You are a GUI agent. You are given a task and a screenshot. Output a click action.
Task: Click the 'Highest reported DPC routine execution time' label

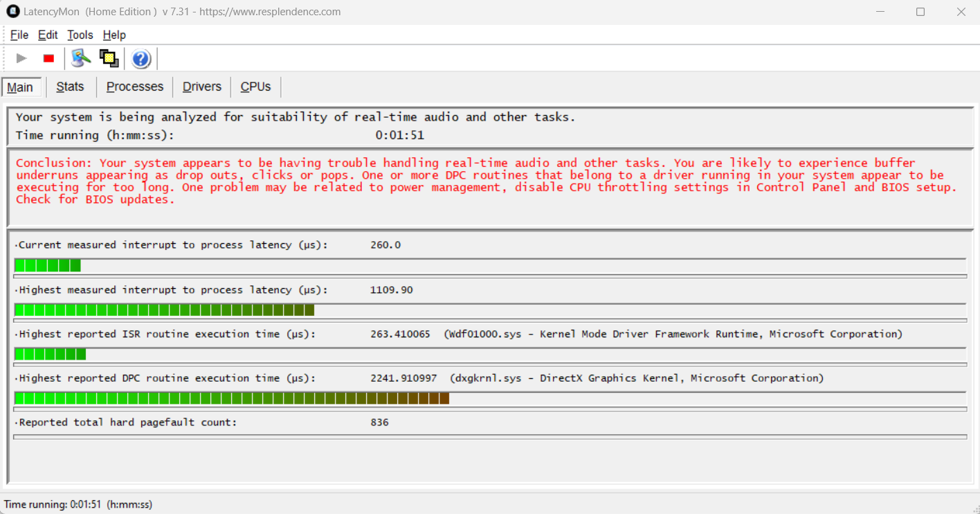pos(167,378)
